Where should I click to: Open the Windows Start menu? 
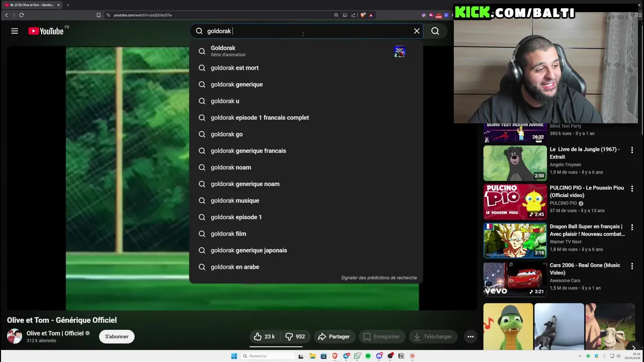[x=234, y=356]
